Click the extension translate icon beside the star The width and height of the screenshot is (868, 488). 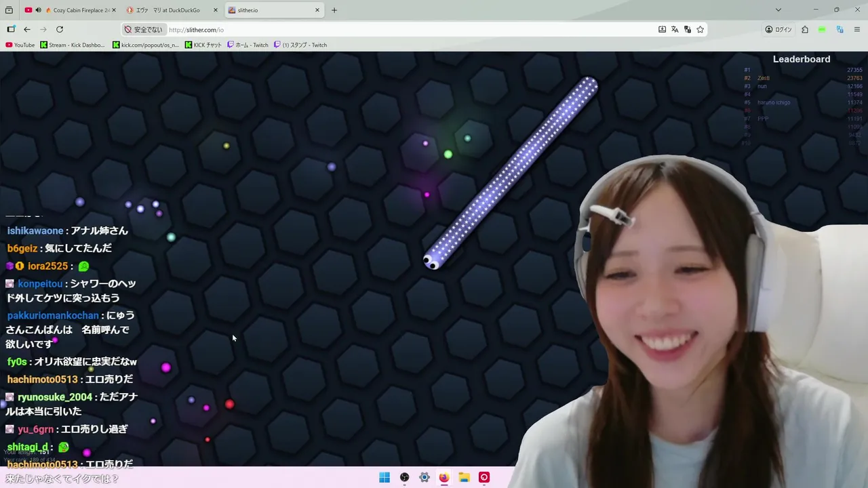pyautogui.click(x=688, y=29)
